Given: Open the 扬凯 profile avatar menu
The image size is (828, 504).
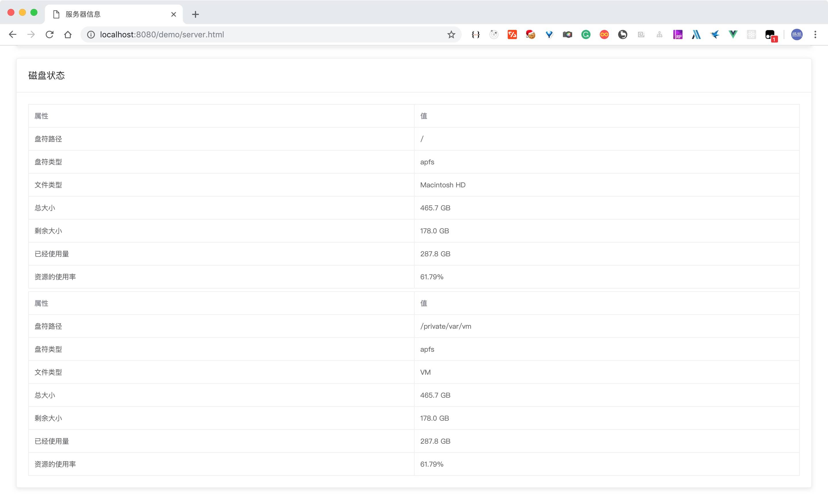Looking at the screenshot, I should tap(797, 34).
